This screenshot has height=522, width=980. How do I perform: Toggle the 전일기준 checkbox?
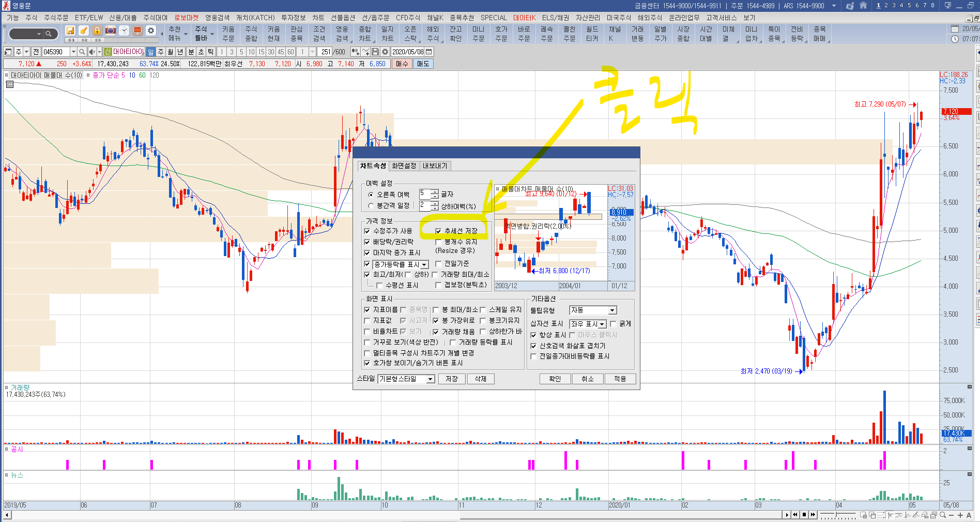coord(438,264)
